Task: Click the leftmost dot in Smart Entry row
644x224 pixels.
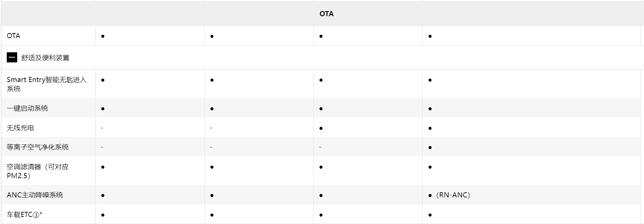Action: click(103, 80)
